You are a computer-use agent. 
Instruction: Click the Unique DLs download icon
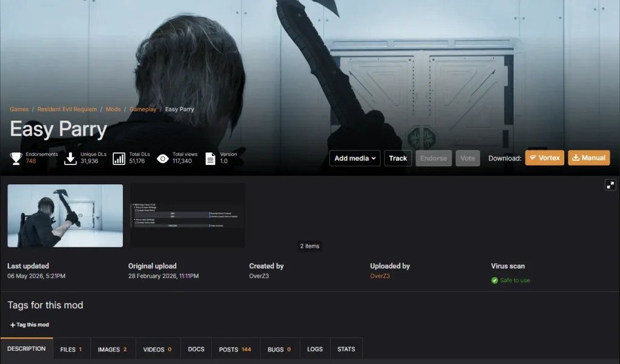click(x=70, y=158)
